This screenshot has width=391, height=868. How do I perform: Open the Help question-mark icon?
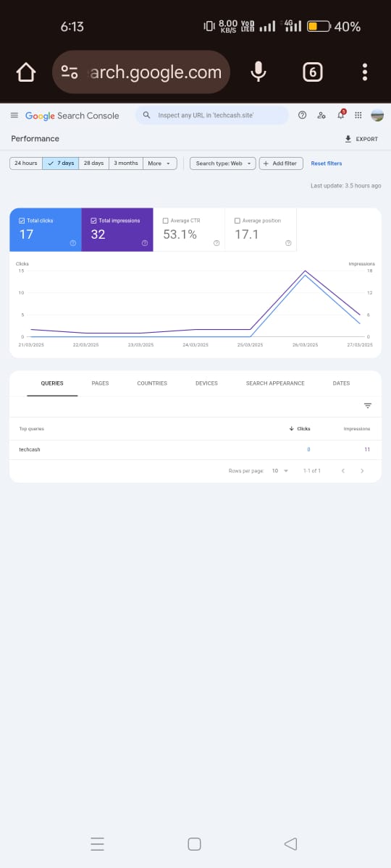pyautogui.click(x=302, y=115)
